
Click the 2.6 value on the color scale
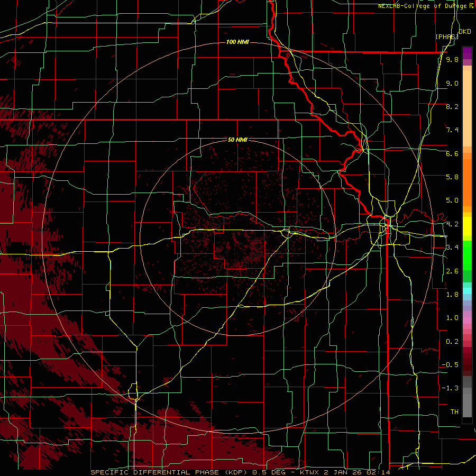(x=452, y=271)
